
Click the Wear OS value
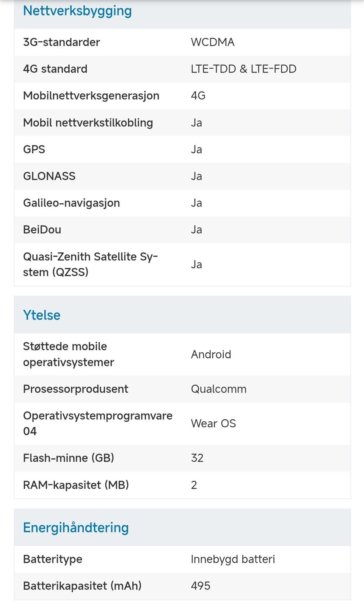coord(213,424)
